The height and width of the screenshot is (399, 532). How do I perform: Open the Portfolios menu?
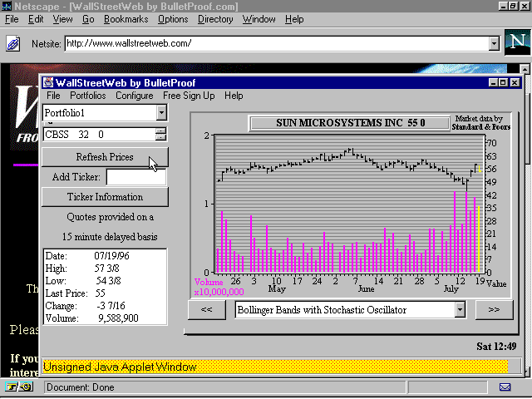[x=88, y=96]
